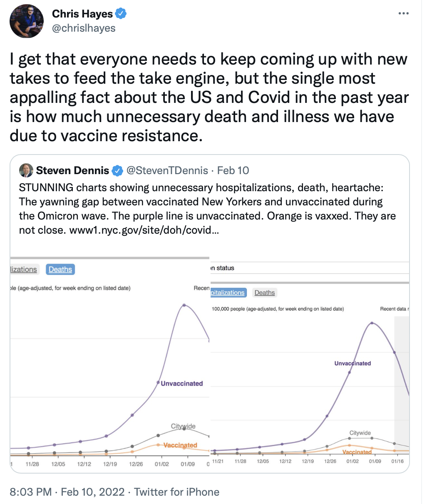Image resolution: width=427 pixels, height=504 pixels.
Task: Click the purple Unvaccinated peak in left chart
Action: click(184, 305)
